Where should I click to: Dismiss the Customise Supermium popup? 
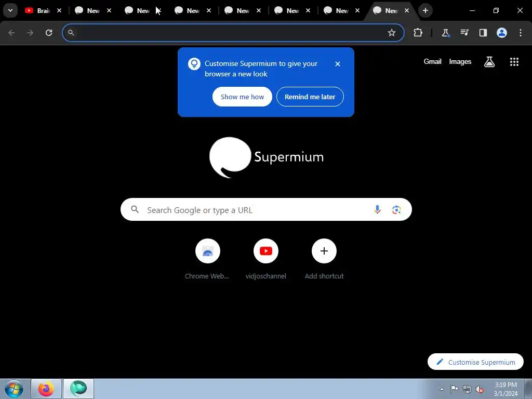[338, 64]
